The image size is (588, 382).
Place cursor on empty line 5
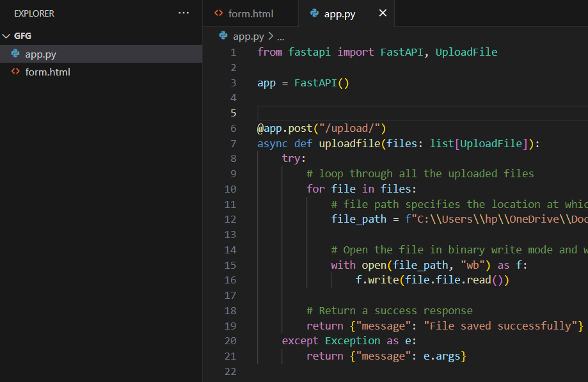[384, 113]
